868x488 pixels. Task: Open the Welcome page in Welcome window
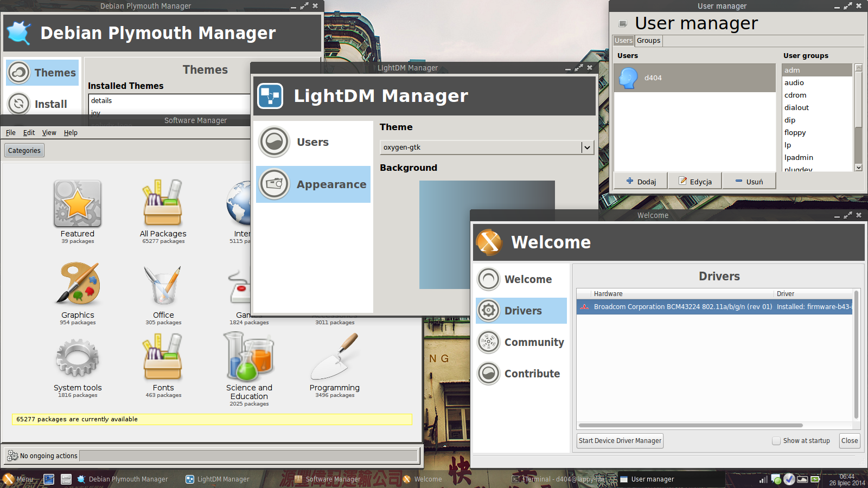click(x=521, y=279)
